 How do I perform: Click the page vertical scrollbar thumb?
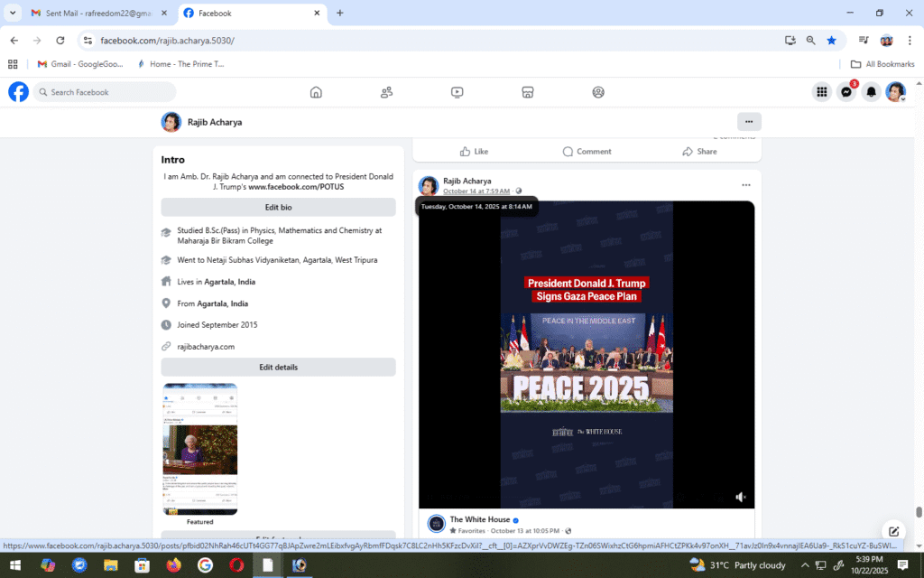(919, 512)
